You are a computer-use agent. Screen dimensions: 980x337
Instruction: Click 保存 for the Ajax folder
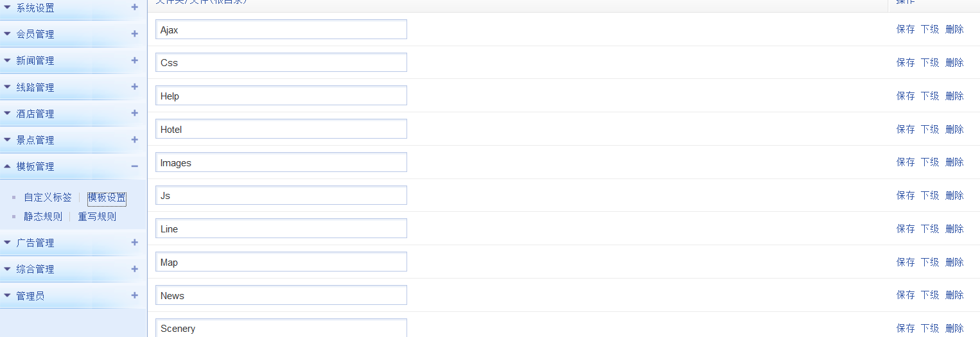pos(906,30)
